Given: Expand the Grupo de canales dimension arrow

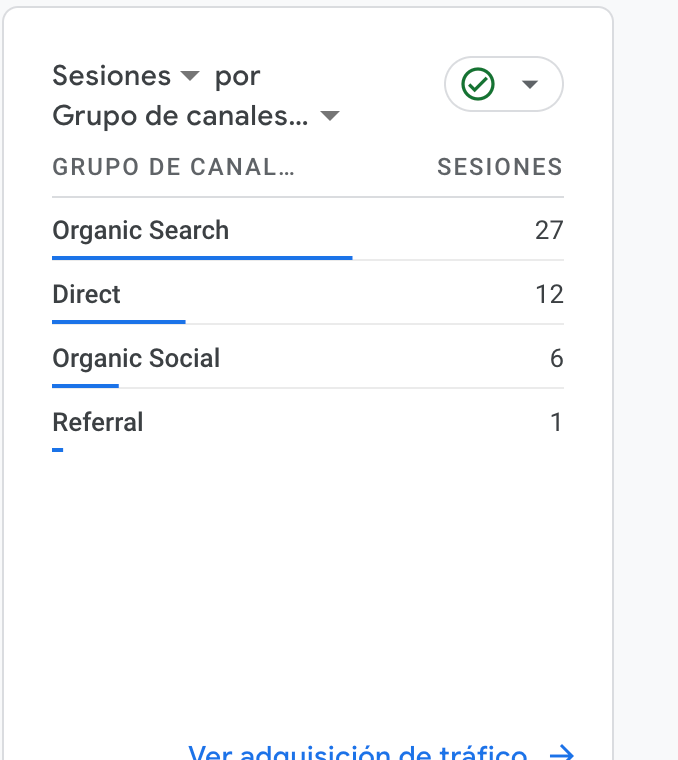Looking at the screenshot, I should tap(329, 117).
